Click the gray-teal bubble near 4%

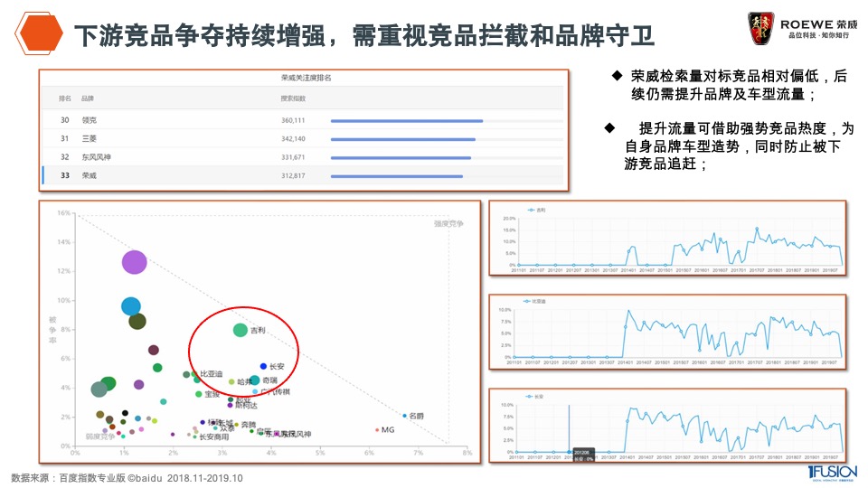pyautogui.click(x=99, y=389)
